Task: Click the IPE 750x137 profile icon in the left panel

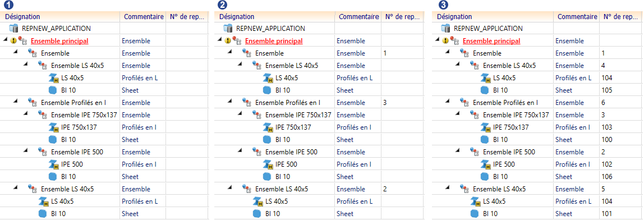Action: point(54,127)
